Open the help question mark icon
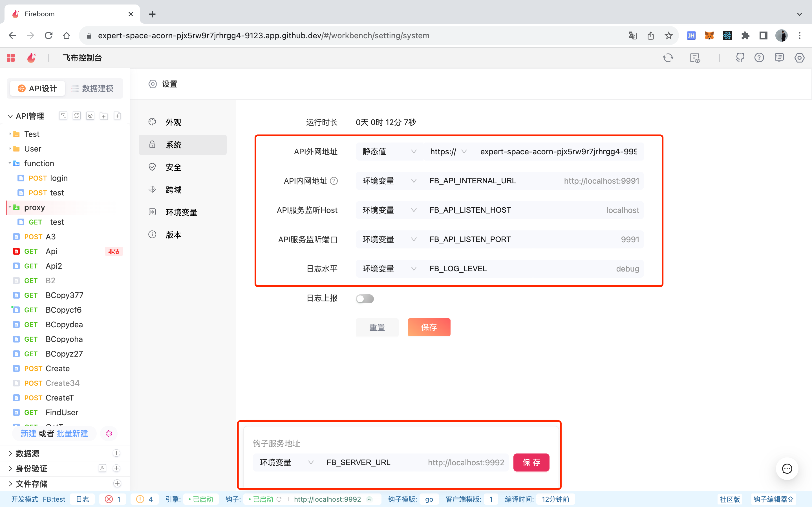This screenshot has height=507, width=812. click(x=759, y=58)
